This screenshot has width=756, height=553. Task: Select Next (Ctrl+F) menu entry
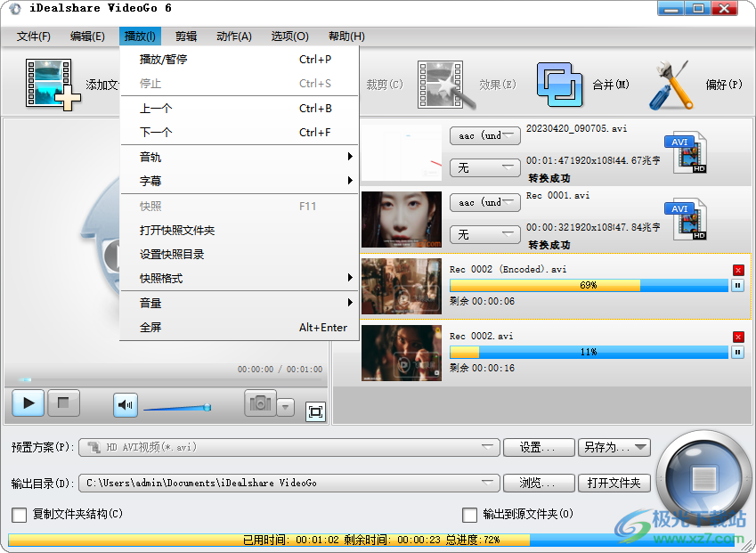(x=240, y=133)
